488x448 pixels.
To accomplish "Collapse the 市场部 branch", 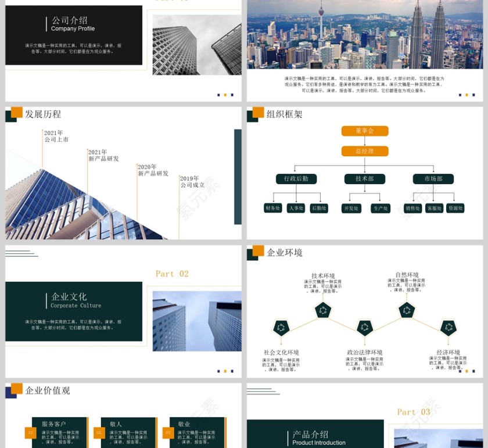I will click(x=435, y=179).
